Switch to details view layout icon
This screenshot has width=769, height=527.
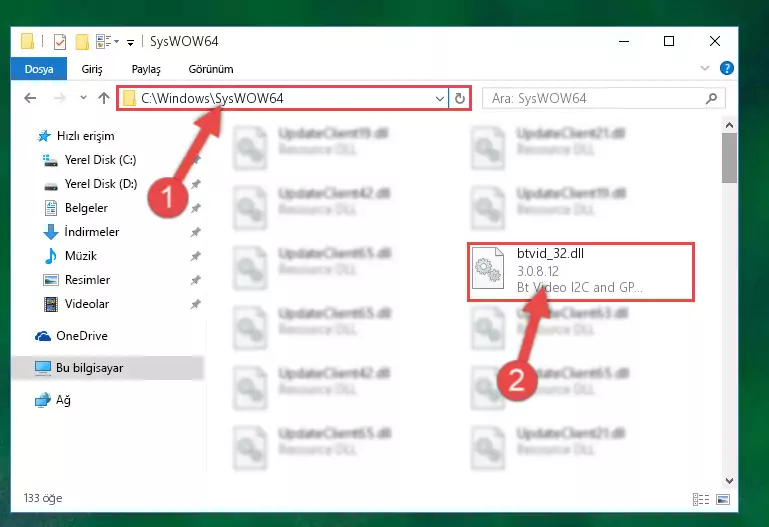click(700, 500)
